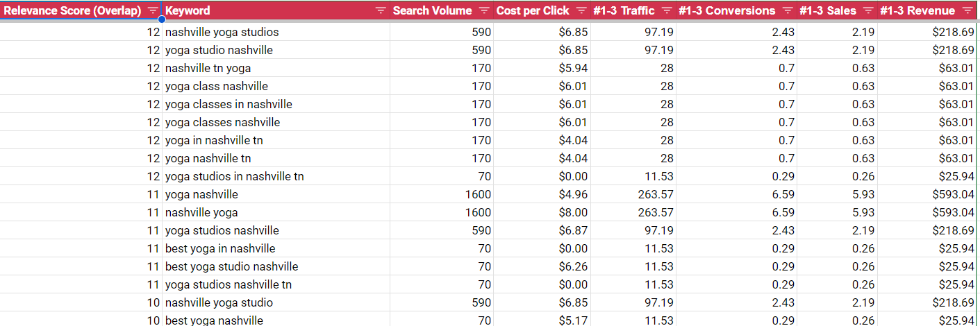Select the "yoga class nashville" keyword cell
The height and width of the screenshot is (326, 980).
pos(217,86)
